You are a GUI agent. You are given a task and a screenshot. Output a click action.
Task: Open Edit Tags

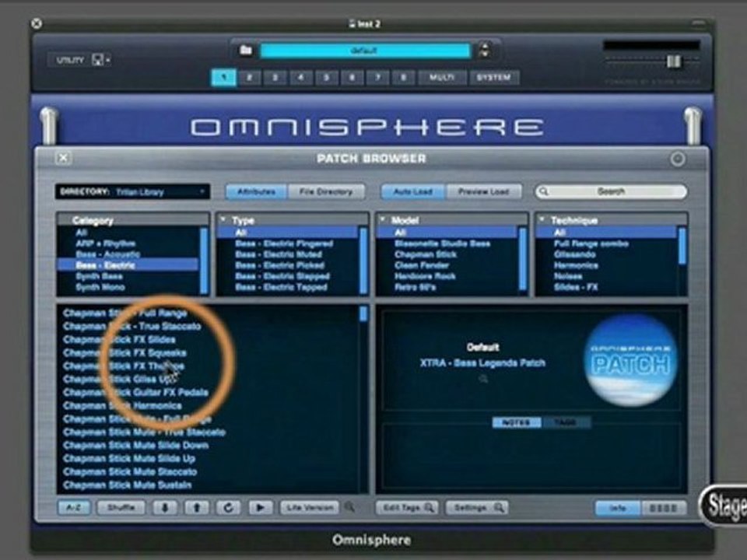(x=407, y=508)
